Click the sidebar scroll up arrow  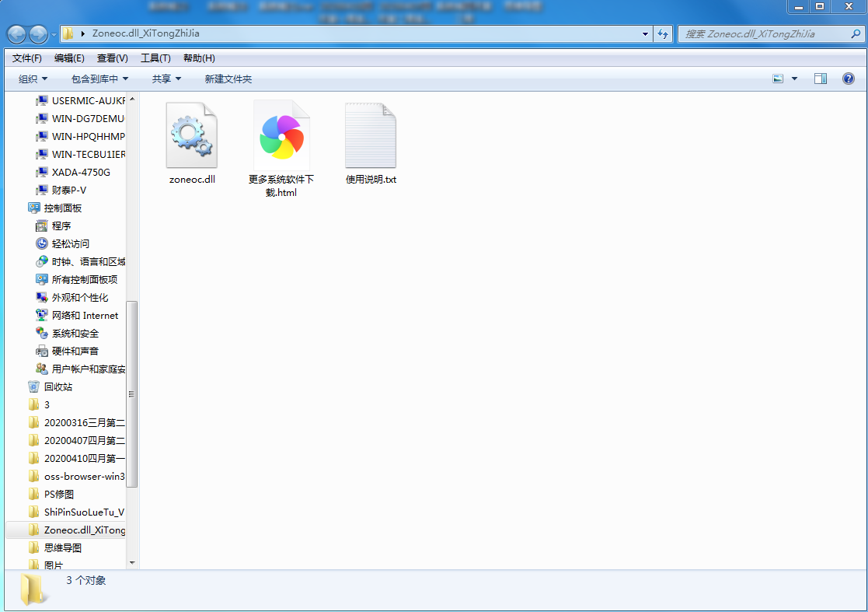tap(132, 99)
